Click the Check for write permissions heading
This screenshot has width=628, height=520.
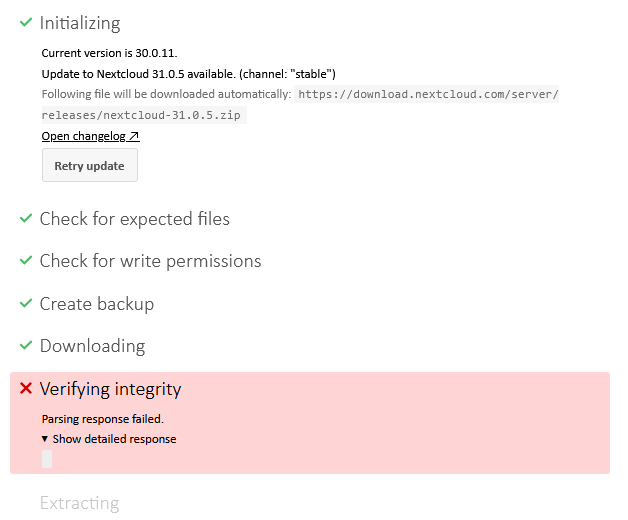click(151, 261)
